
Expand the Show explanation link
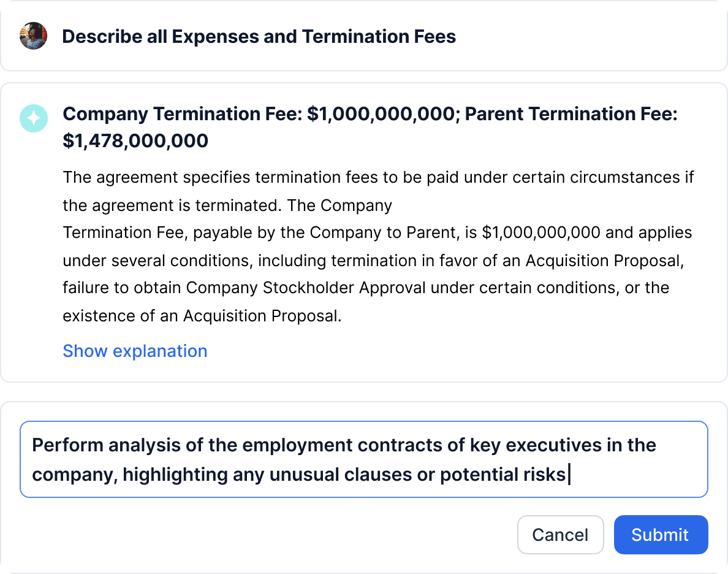coord(135,351)
